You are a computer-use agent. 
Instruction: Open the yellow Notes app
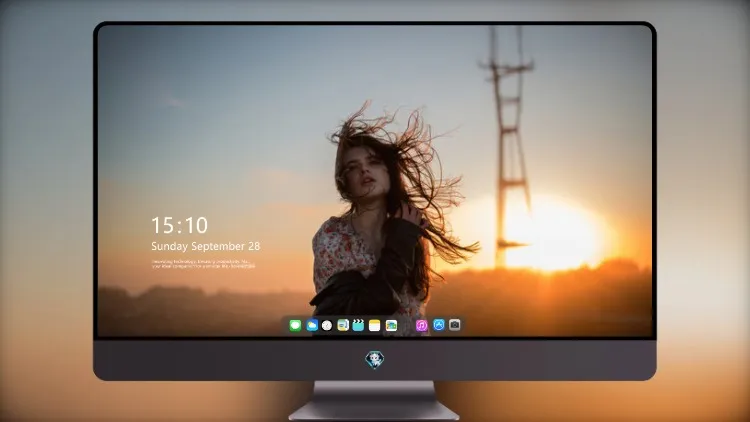pos(375,325)
